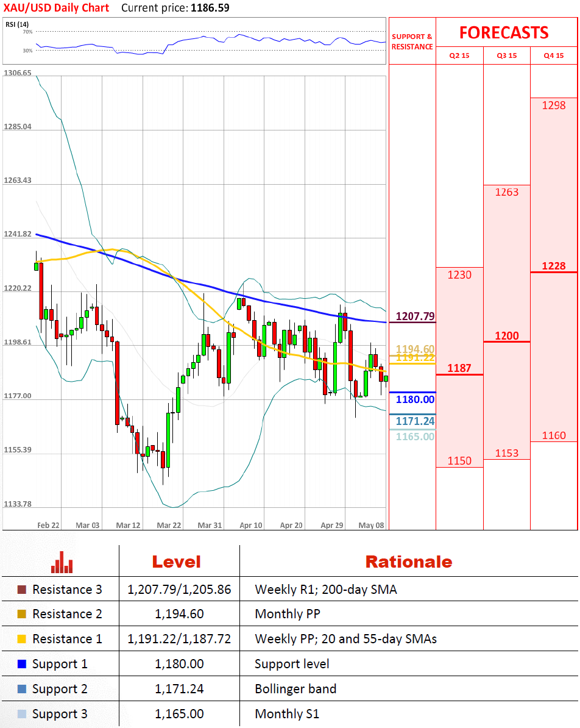This screenshot has width=580, height=728.
Task: Click the SUPPORT & RESISTANCE header
Action: point(412,42)
